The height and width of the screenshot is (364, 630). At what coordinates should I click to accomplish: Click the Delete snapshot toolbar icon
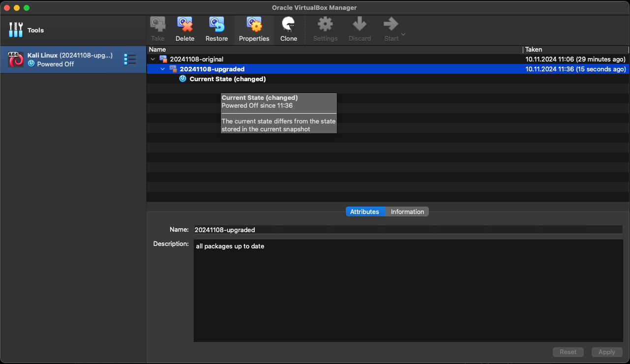tap(185, 25)
